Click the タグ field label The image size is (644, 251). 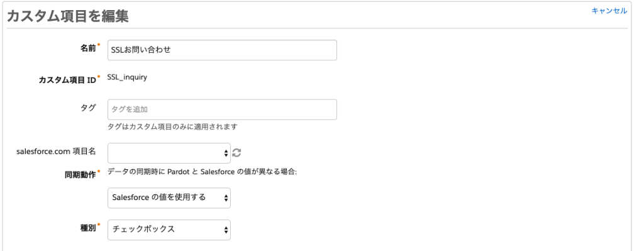tap(88, 108)
